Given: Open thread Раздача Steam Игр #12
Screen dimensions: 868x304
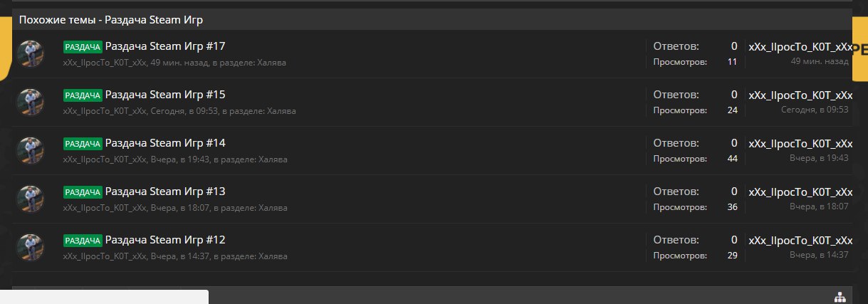Looking at the screenshot, I should [164, 241].
